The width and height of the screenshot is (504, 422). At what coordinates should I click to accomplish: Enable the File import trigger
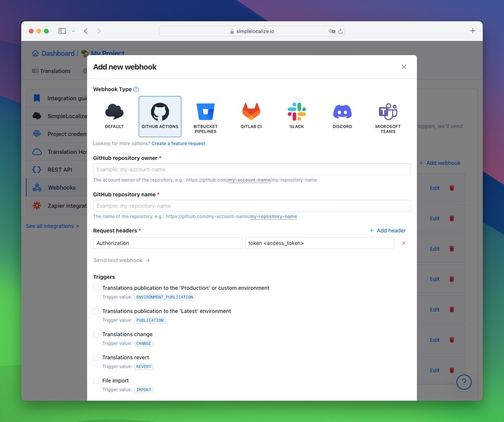96,381
